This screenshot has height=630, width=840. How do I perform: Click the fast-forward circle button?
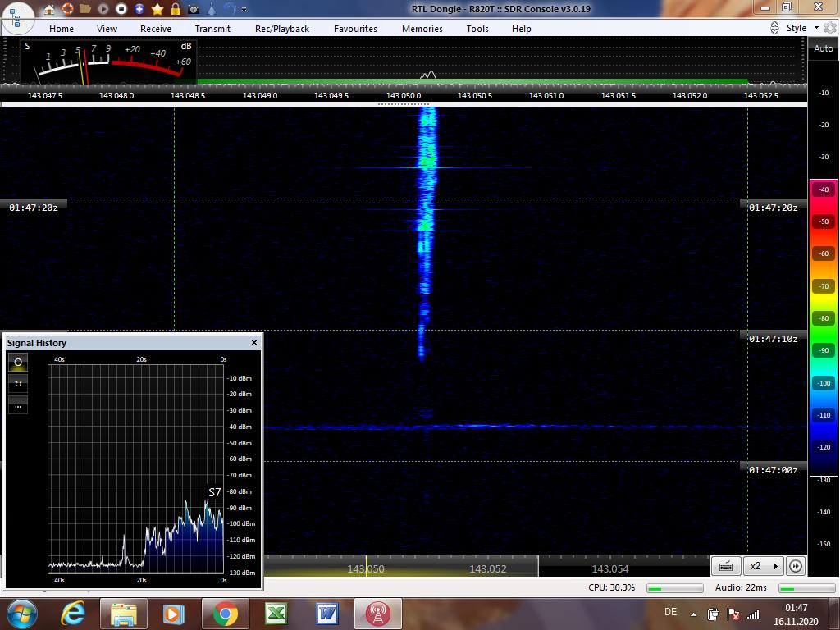[796, 566]
